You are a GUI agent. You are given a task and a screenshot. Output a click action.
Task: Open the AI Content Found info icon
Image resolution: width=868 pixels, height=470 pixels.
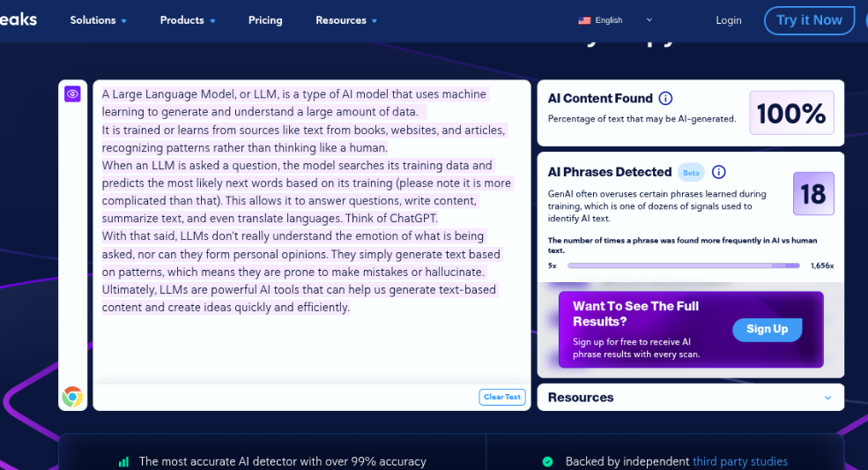point(665,99)
